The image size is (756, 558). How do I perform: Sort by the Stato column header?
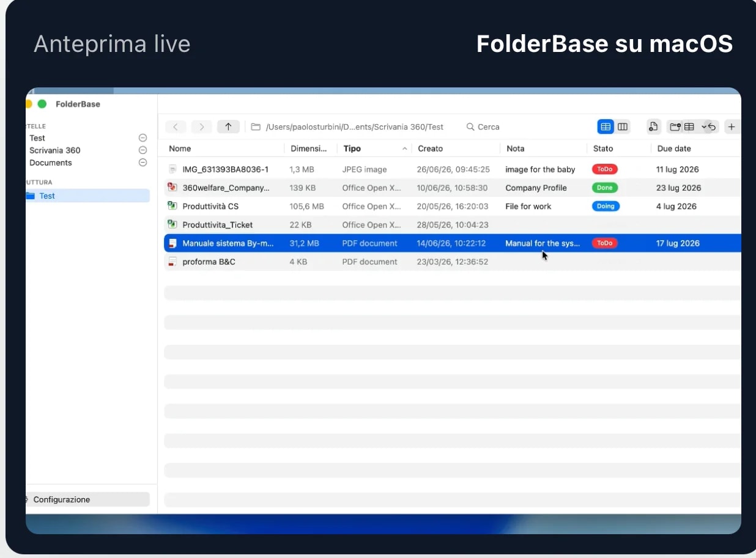603,149
